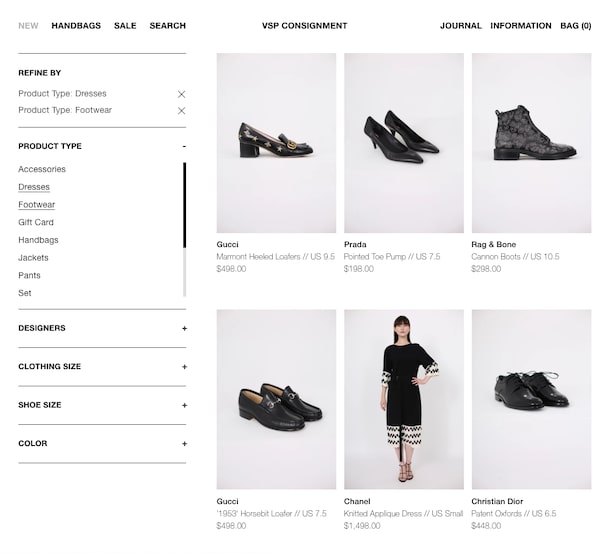Expand the Shoe Size filter

point(184,405)
